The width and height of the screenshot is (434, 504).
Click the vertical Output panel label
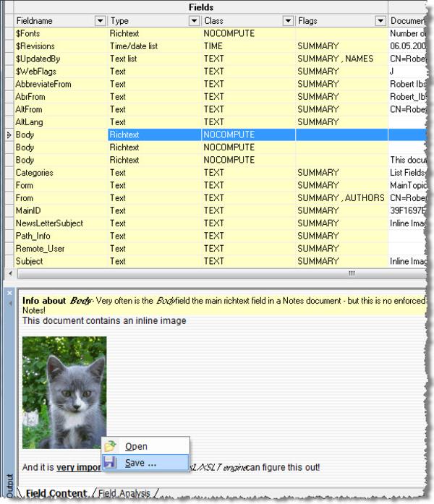9,486
